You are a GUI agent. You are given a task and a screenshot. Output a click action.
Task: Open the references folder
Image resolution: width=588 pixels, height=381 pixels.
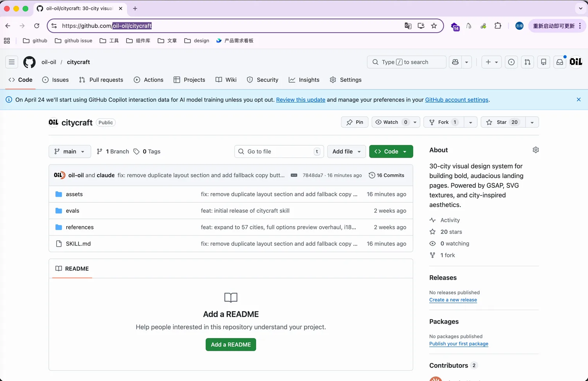click(x=80, y=227)
